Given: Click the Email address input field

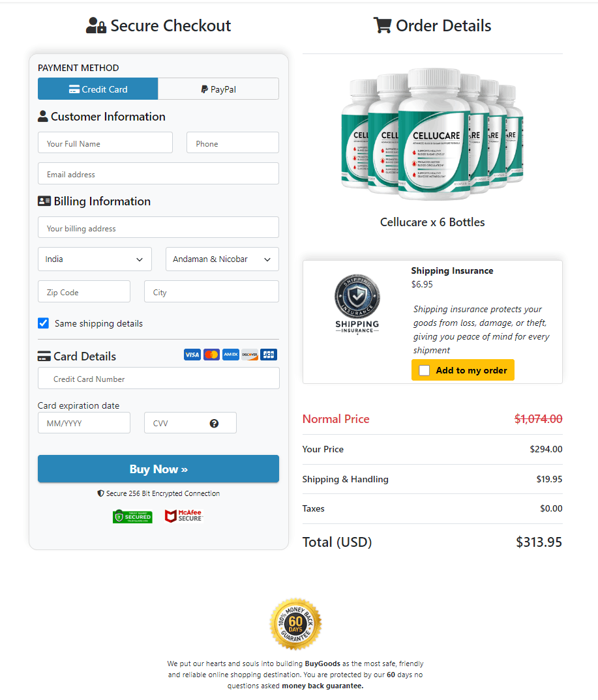Looking at the screenshot, I should click(158, 173).
